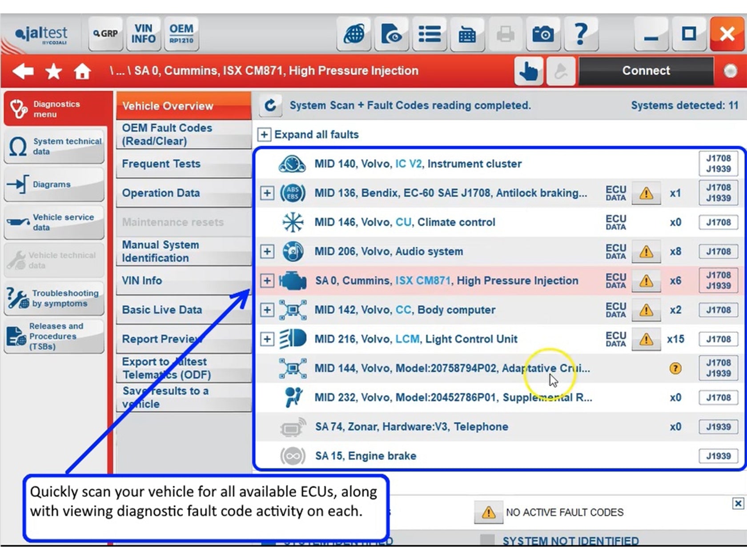Screen dimensions: 747x560
Task: Click the NO ACTIVE FAULT CODES legend icon
Action: pos(488,512)
